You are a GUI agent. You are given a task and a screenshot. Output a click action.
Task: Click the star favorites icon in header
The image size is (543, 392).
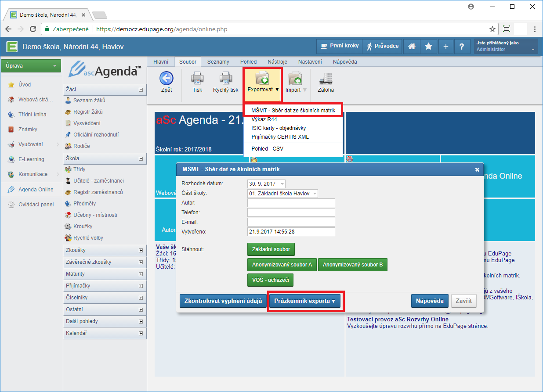click(x=428, y=46)
